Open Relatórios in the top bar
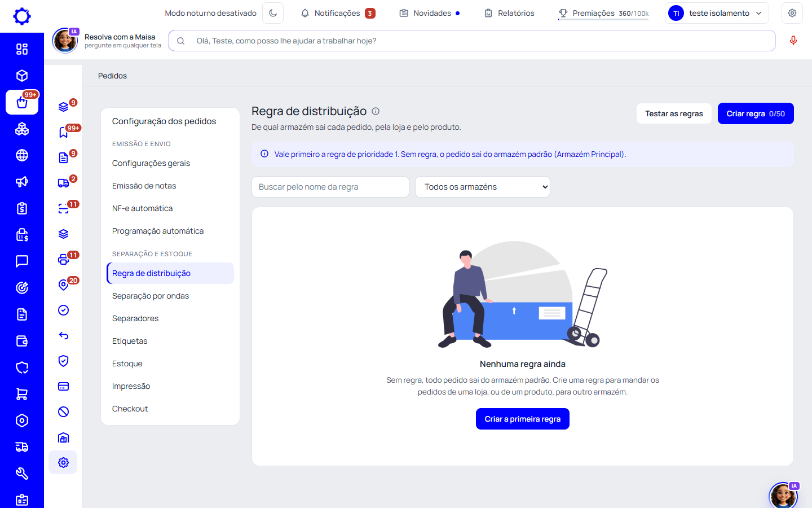The height and width of the screenshot is (508, 812). click(509, 13)
